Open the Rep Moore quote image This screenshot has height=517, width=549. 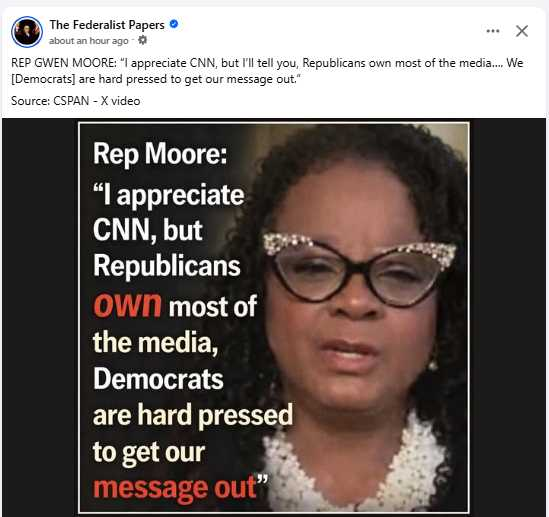coord(274,317)
